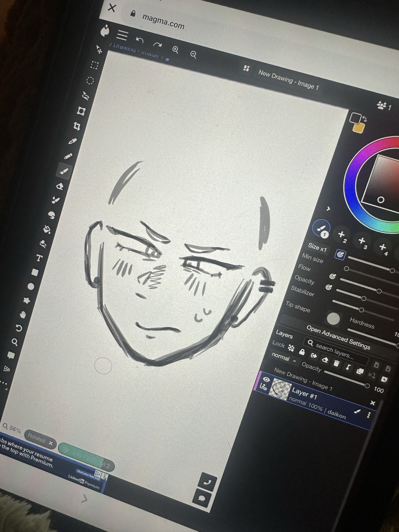The height and width of the screenshot is (532, 399).
Task: Select the Pencil tool
Action: 68,156
